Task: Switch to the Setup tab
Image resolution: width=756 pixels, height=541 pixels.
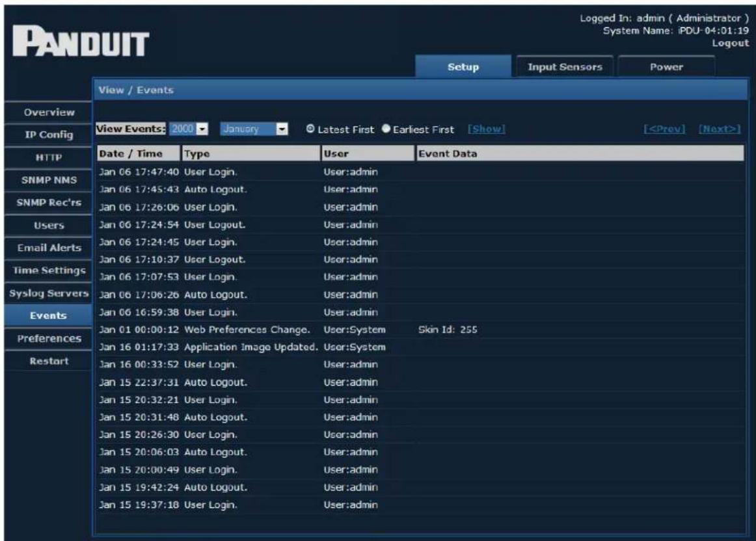Action: pos(463,67)
